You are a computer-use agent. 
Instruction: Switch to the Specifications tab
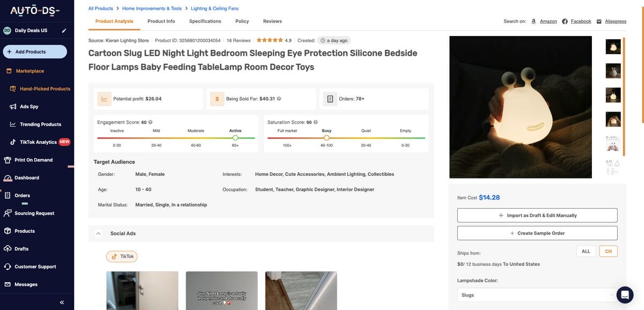205,21
